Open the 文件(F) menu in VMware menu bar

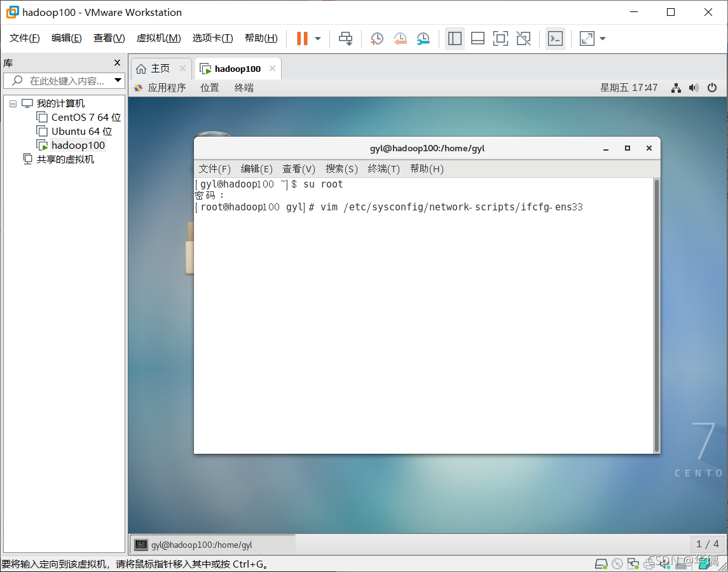(25, 38)
